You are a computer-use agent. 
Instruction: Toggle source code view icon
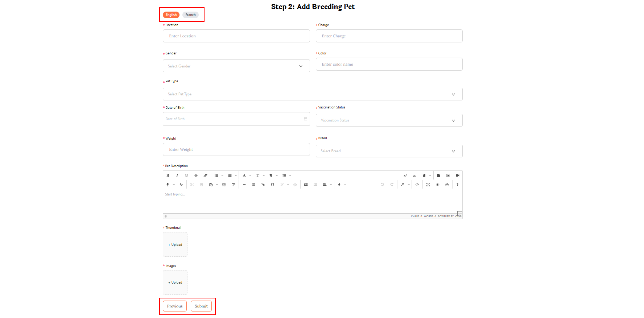coord(417,185)
